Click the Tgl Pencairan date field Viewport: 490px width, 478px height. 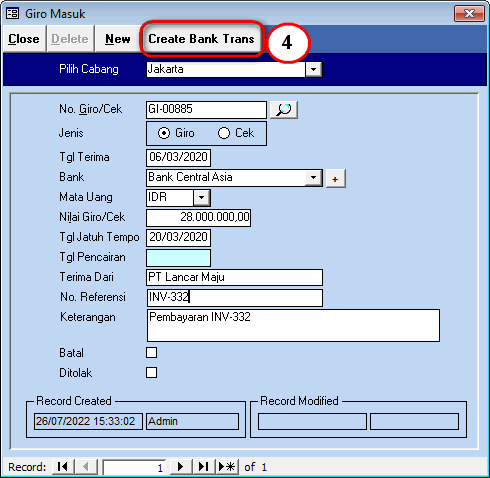[178, 258]
